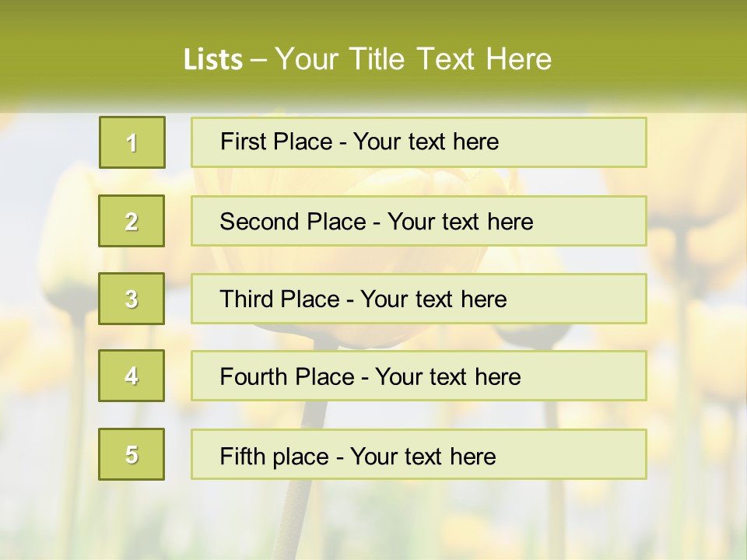Click the bold word "Lists" in title

pos(213,59)
